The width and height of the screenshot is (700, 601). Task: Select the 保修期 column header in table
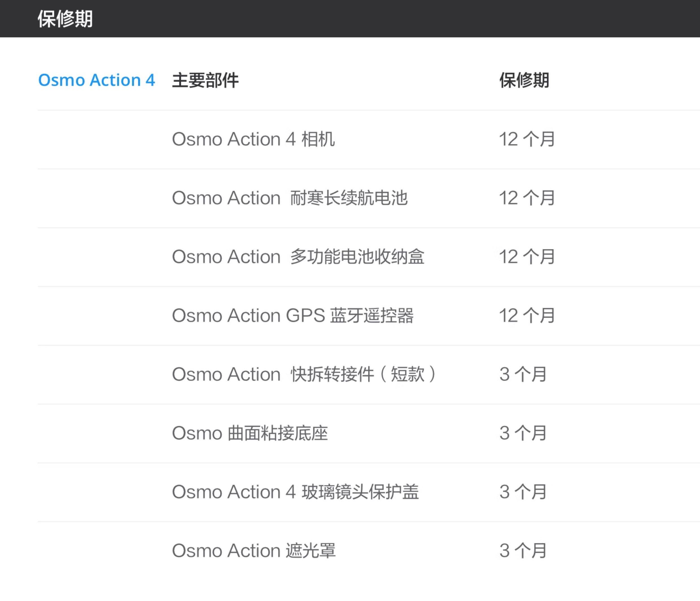(x=524, y=80)
